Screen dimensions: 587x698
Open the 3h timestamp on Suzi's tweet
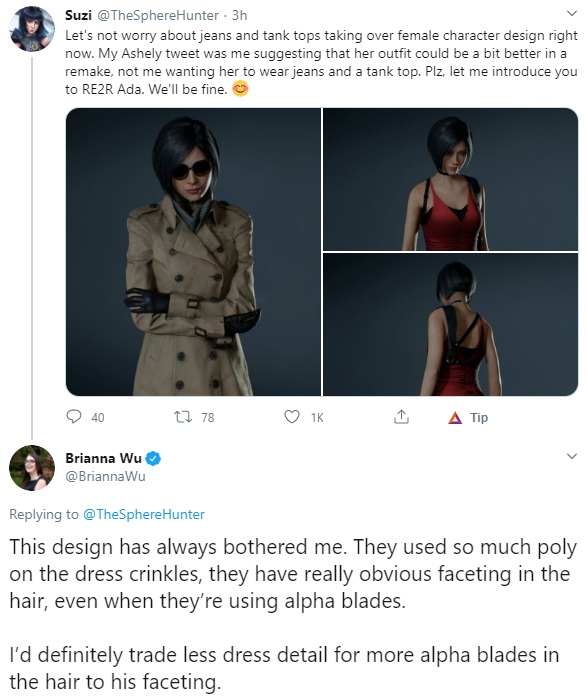[239, 15]
